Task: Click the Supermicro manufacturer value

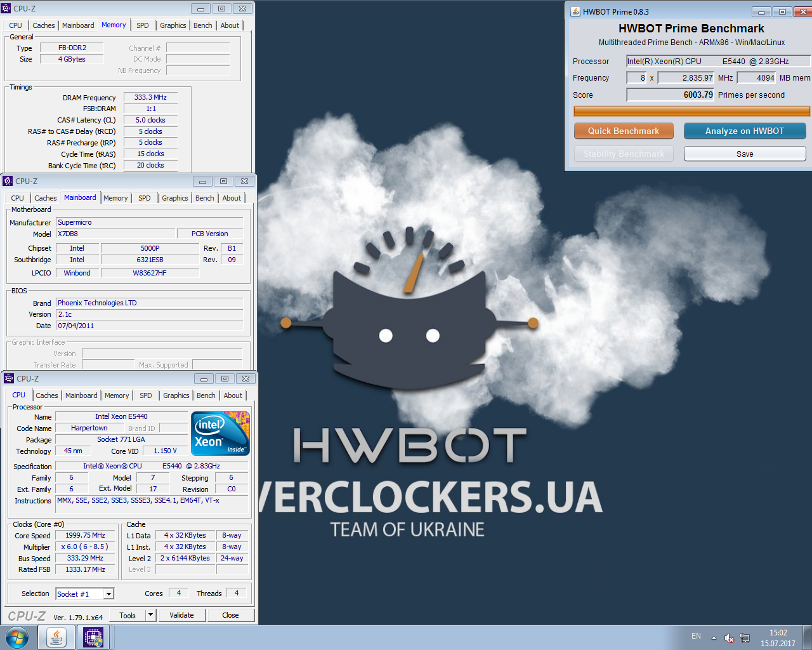Action: click(x=150, y=222)
